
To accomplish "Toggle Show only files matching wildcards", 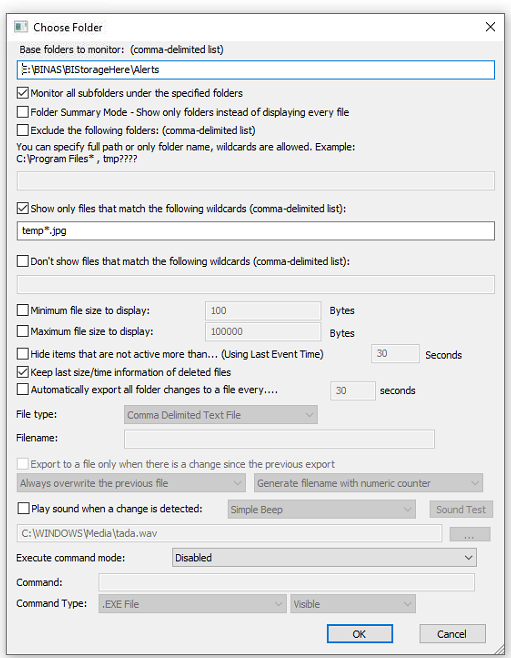I will coord(23,208).
